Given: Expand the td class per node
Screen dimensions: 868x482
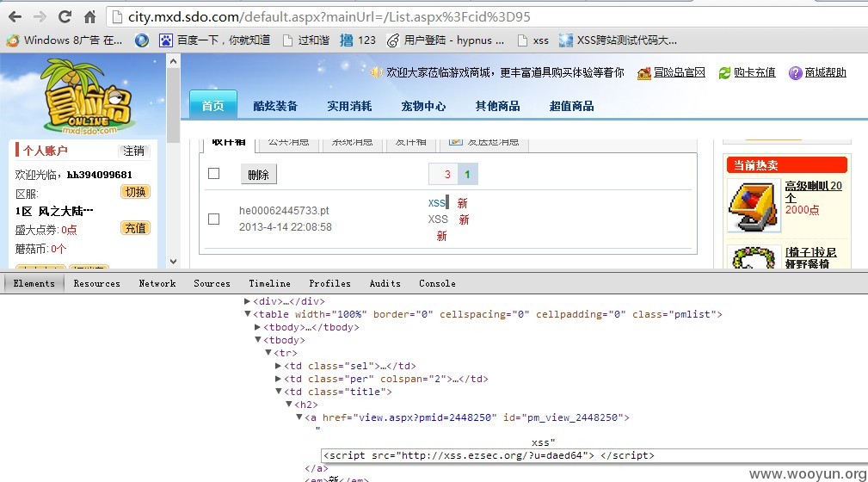Looking at the screenshot, I should click(x=278, y=379).
